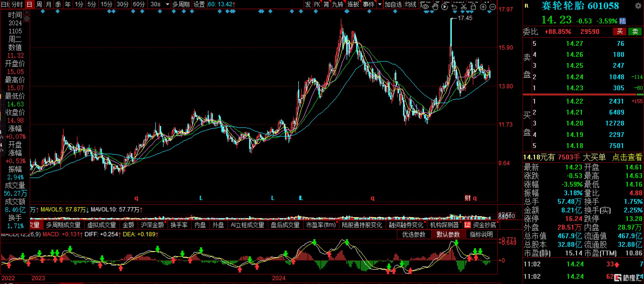
Task: Toggle the 事件 events overlay
Action: pos(369,4)
